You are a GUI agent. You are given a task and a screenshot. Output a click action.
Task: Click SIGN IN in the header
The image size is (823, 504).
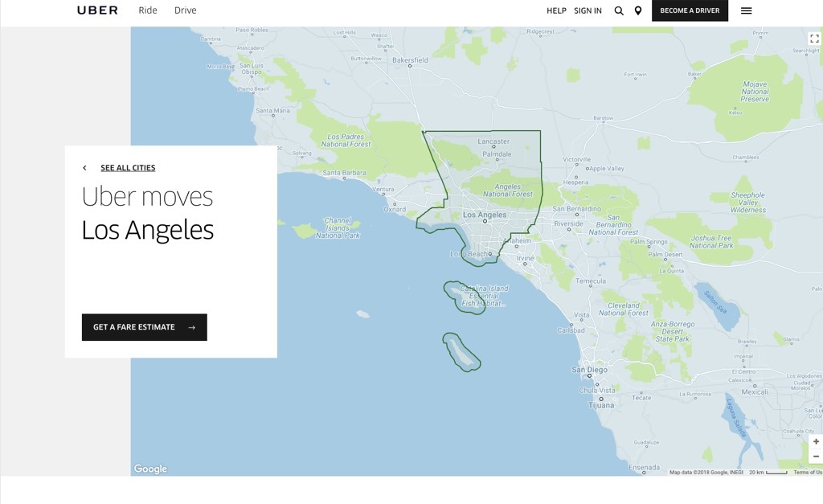coord(587,10)
